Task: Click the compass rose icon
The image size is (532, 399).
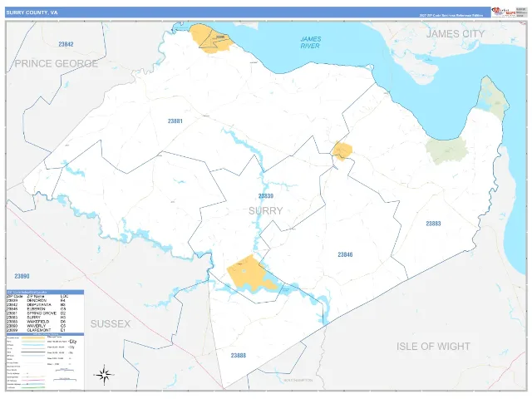Action: [x=104, y=375]
